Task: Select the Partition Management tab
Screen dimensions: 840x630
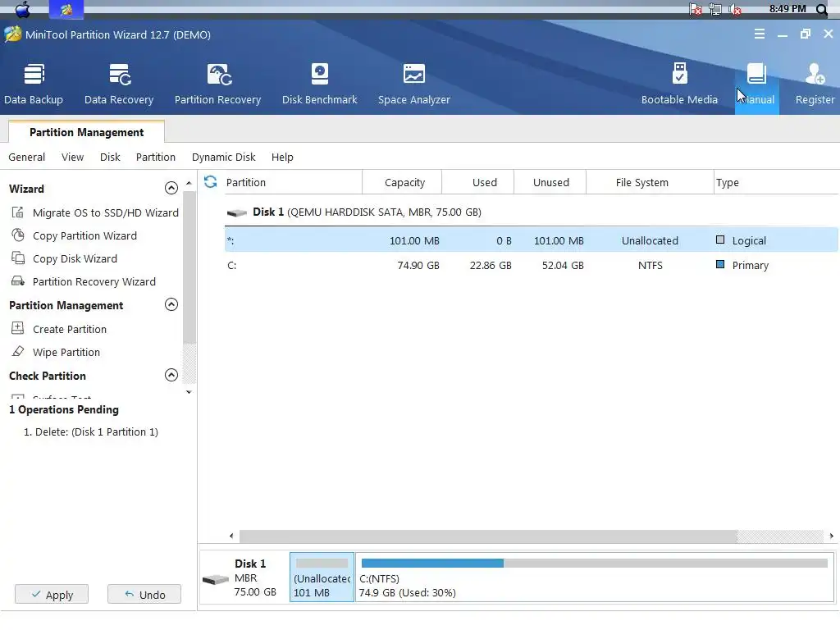Action: click(x=86, y=132)
